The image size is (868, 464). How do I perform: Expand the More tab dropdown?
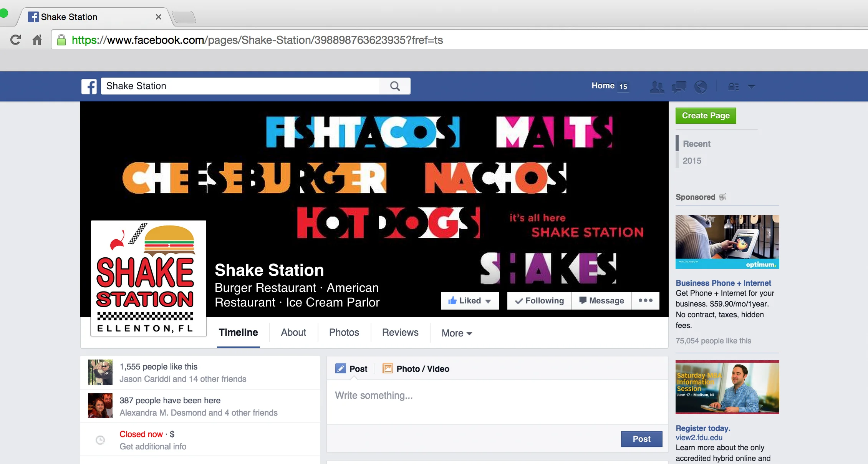pyautogui.click(x=457, y=333)
